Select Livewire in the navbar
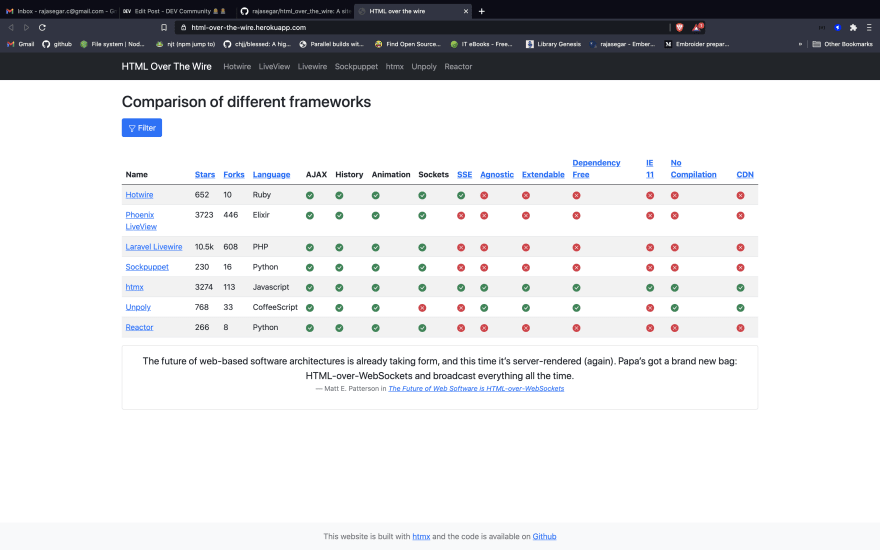Image resolution: width=880 pixels, height=550 pixels. [312, 66]
